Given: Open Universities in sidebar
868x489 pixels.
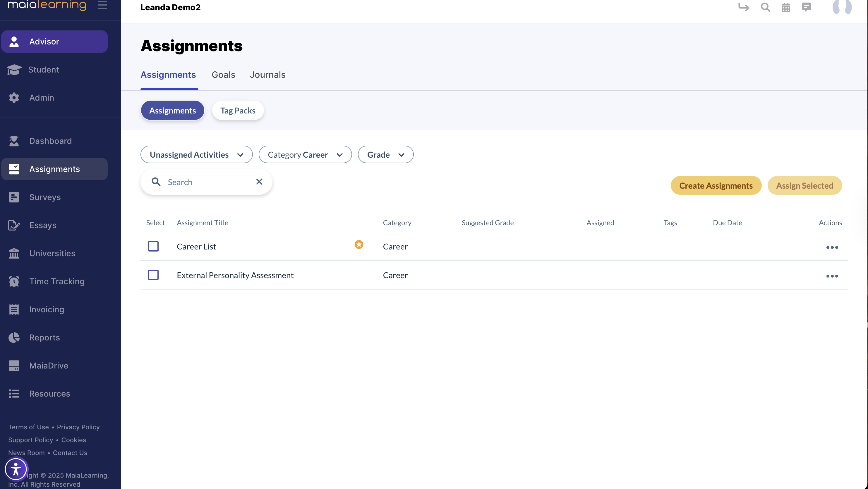Looking at the screenshot, I should (55, 253).
